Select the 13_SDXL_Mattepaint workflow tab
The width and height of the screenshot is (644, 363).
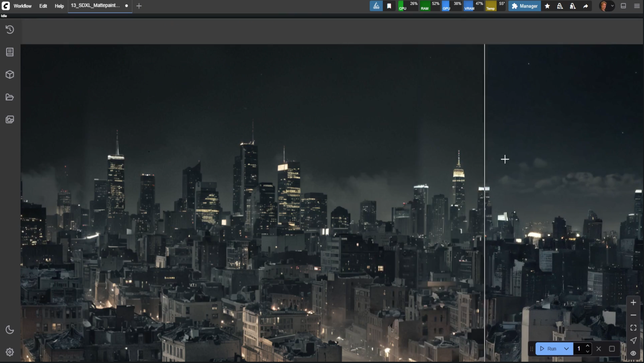point(95,5)
